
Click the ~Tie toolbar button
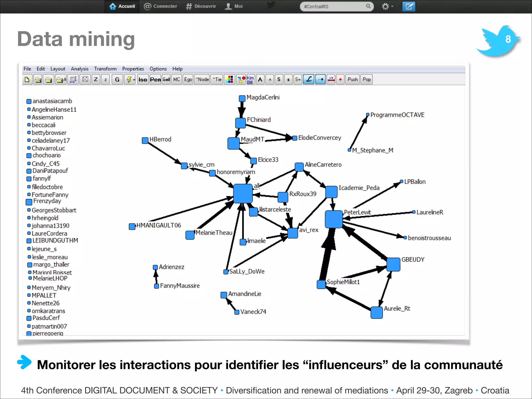click(x=217, y=79)
